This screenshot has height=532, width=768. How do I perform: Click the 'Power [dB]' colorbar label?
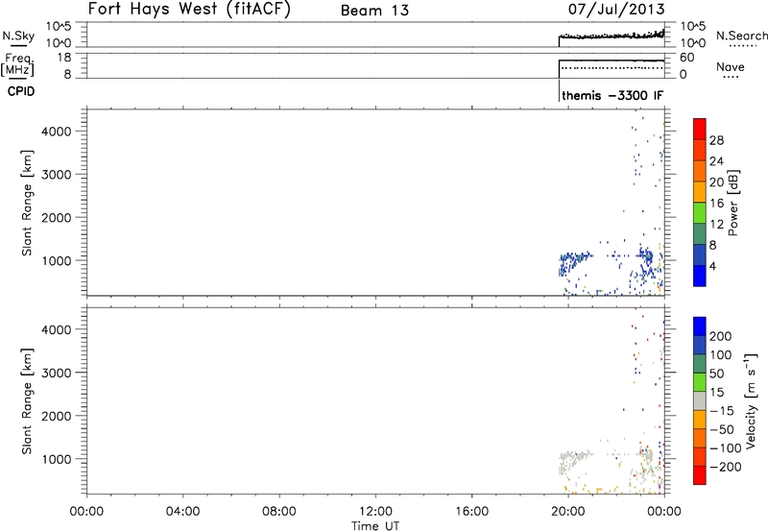733,203
